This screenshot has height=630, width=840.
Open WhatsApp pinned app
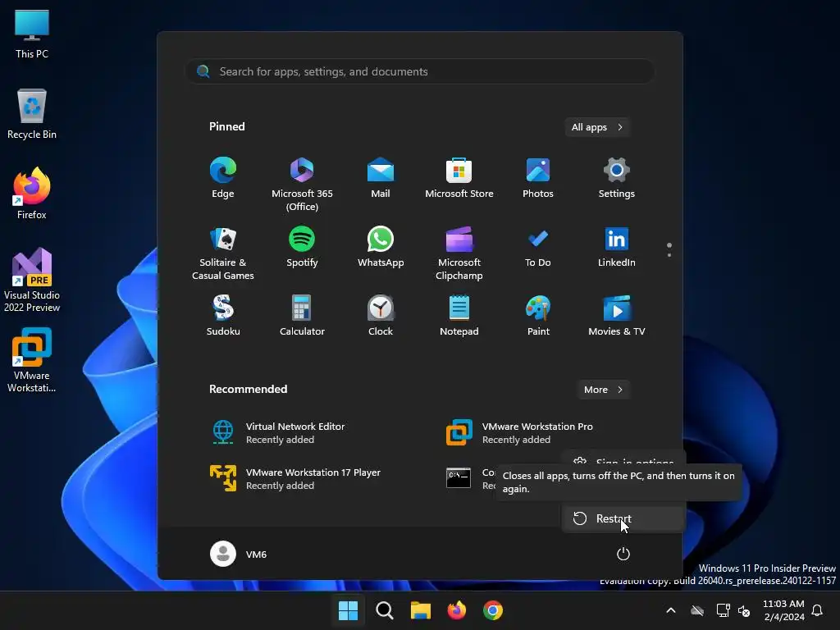tap(381, 248)
